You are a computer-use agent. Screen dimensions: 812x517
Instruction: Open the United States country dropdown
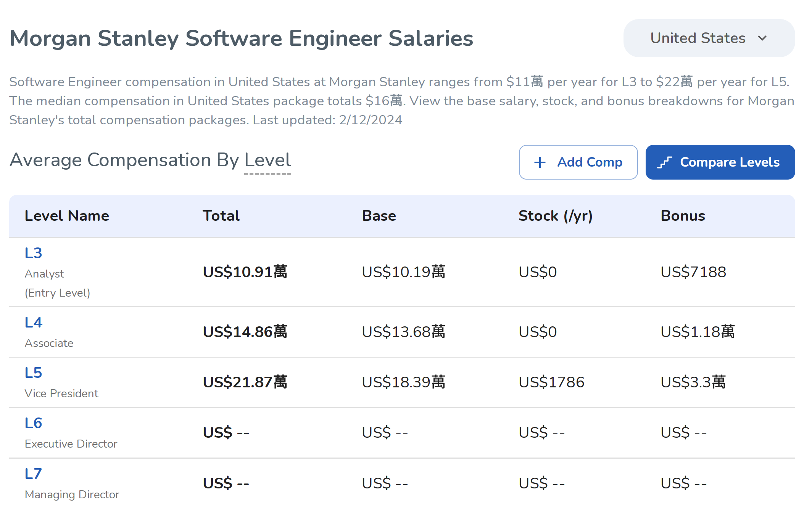[x=709, y=38]
